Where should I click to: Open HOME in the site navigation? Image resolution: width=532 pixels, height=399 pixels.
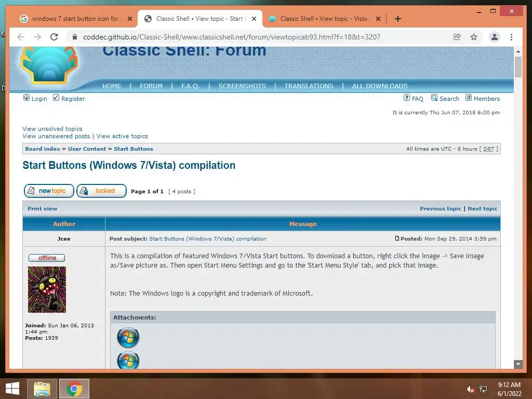tap(112, 86)
